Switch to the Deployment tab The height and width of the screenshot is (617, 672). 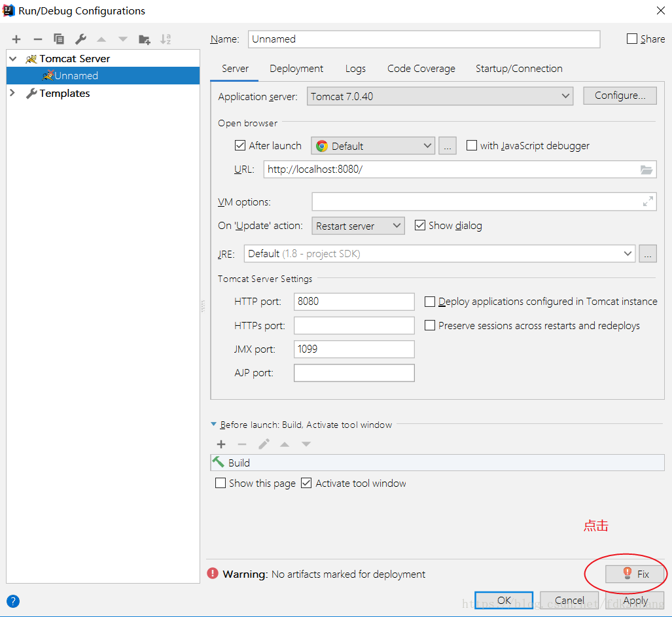tap(296, 69)
